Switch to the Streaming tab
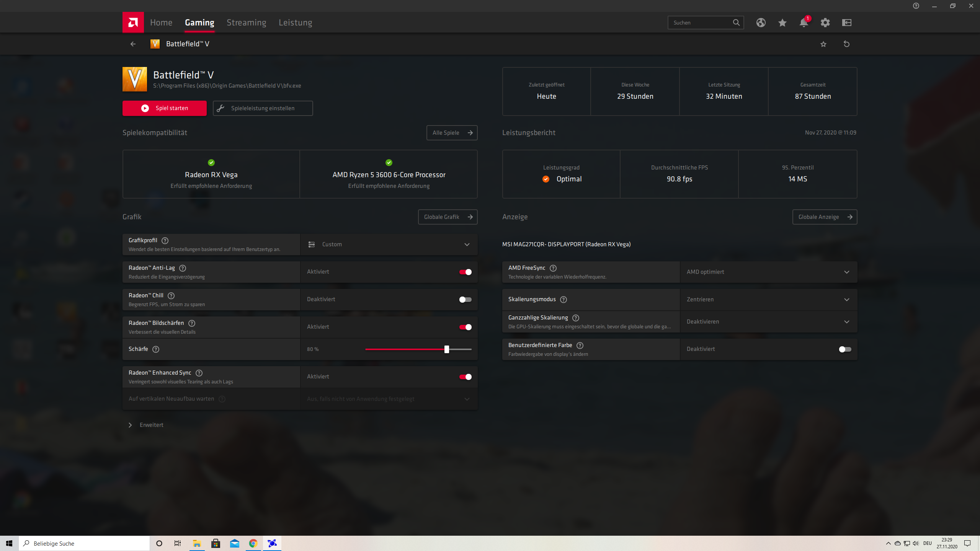The image size is (980, 551). (x=246, y=23)
